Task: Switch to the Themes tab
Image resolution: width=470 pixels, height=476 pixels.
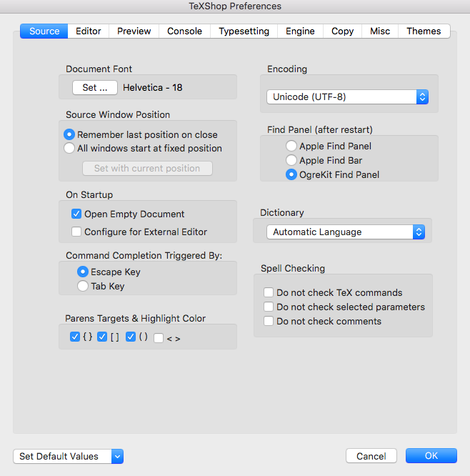Action: coord(424,31)
